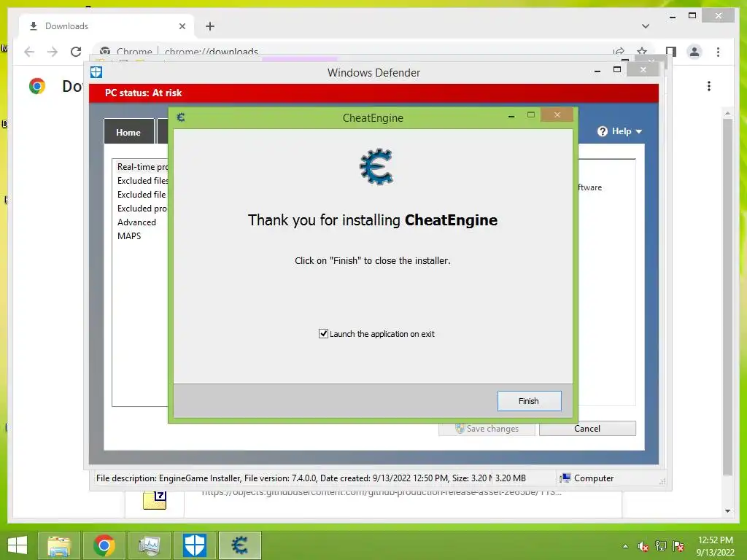Open the Home tab in Windows Defender
The height and width of the screenshot is (560, 747).
pyautogui.click(x=128, y=132)
